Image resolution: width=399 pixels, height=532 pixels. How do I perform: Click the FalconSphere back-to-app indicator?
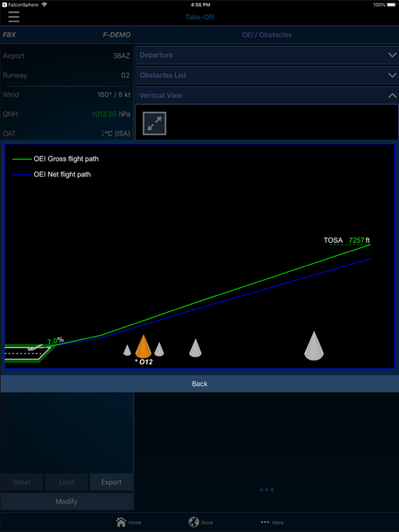coord(20,5)
